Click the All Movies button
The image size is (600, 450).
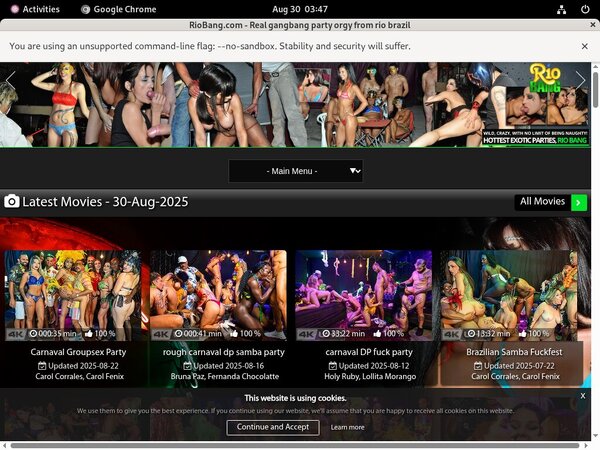coord(542,202)
